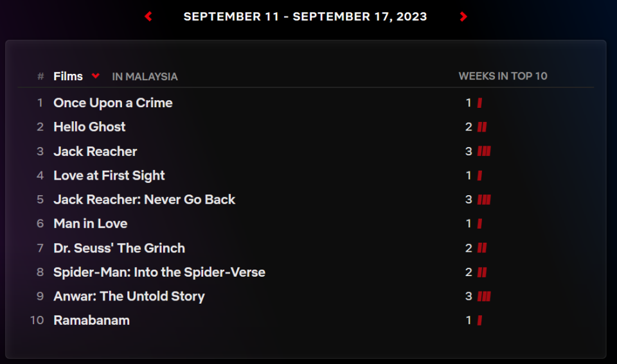
Task: Click the three-bar weeks indicator for Jack Reacher
Action: coord(484,152)
